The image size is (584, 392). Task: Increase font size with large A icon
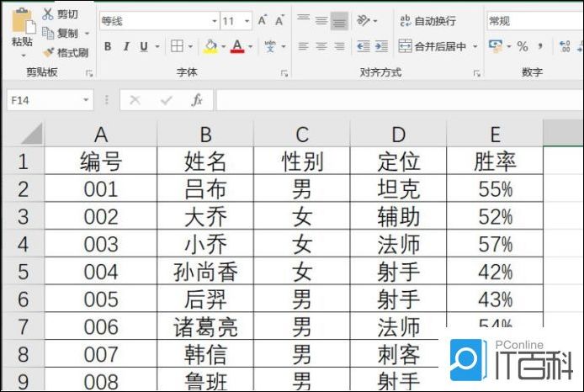click(263, 20)
